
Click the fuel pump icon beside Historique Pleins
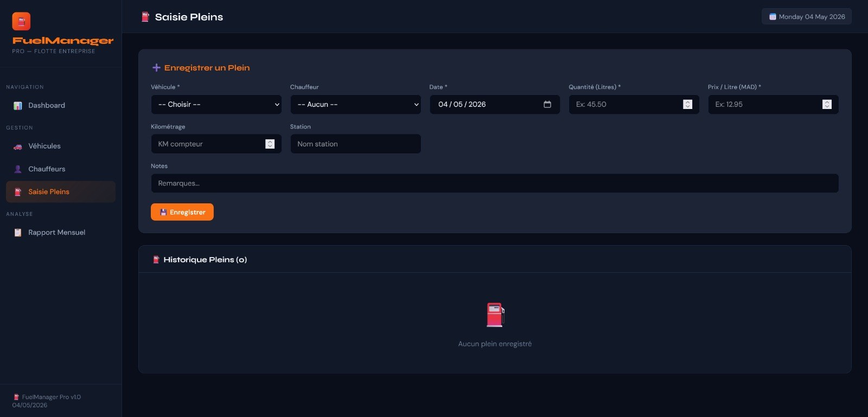click(156, 260)
